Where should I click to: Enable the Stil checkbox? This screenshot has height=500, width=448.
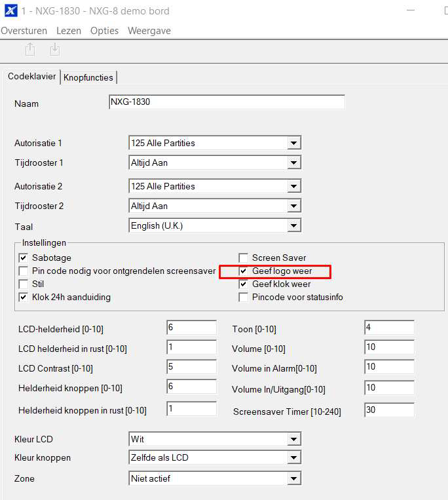(24, 284)
